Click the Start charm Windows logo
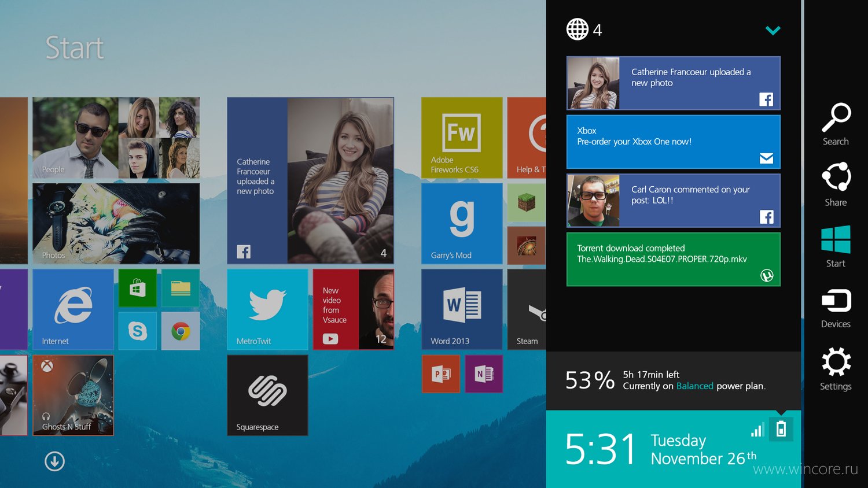868x488 pixels. pyautogui.click(x=836, y=239)
